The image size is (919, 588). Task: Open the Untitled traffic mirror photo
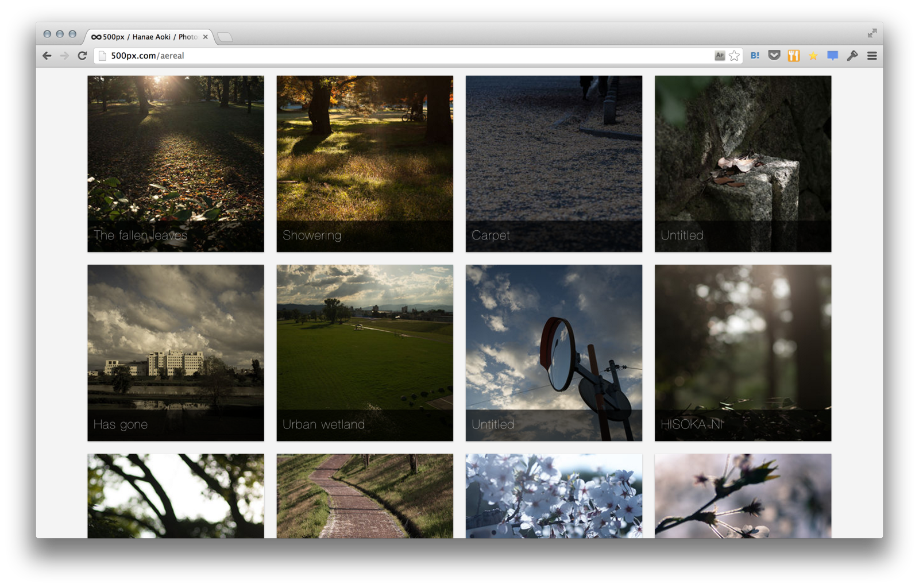click(x=554, y=353)
